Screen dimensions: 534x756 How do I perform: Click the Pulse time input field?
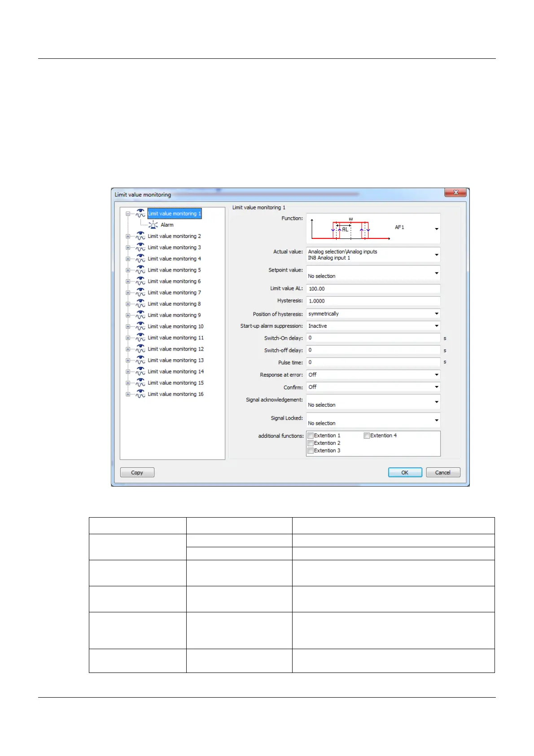click(x=373, y=362)
